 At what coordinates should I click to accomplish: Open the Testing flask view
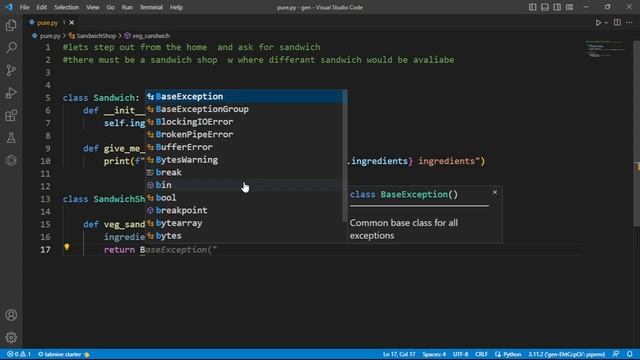[11, 138]
